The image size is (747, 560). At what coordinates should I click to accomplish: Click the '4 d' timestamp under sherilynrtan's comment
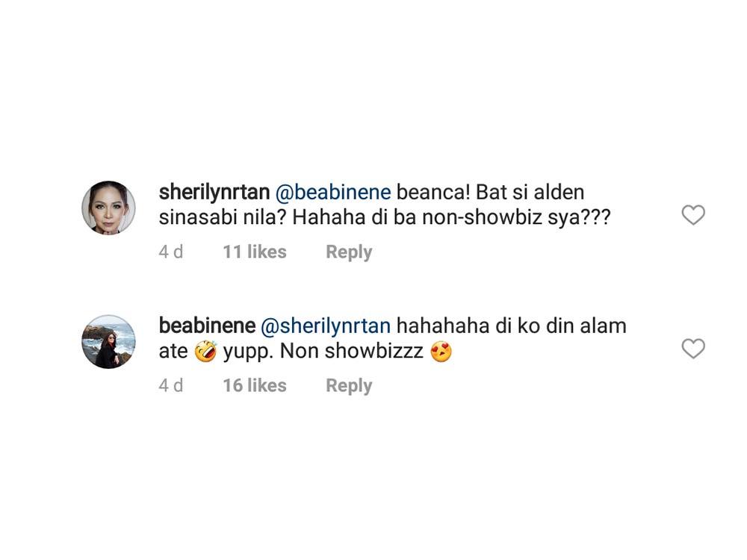coord(171,252)
